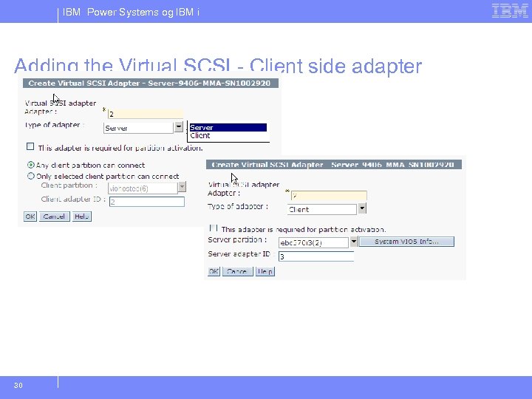Open the Client type of adapter dropdown
Viewport: 532px width, 399px height.
[x=362, y=208]
